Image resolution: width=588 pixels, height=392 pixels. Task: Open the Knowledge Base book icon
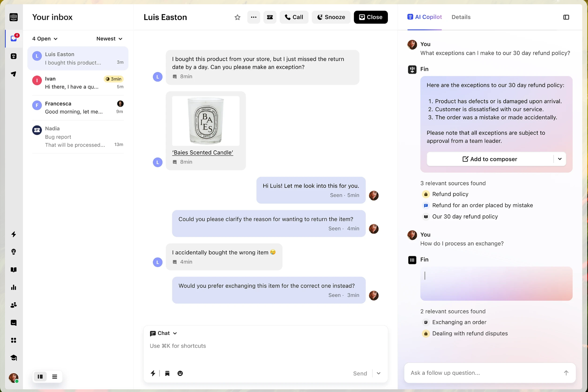(14, 270)
